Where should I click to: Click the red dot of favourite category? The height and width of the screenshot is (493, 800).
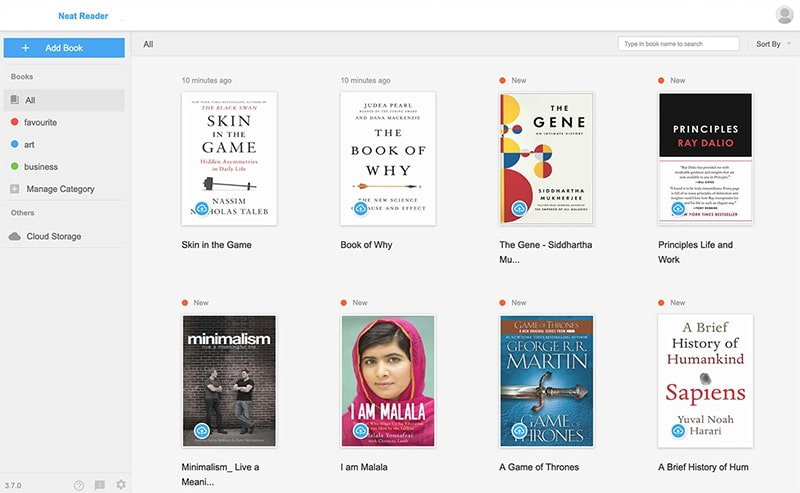pos(15,122)
